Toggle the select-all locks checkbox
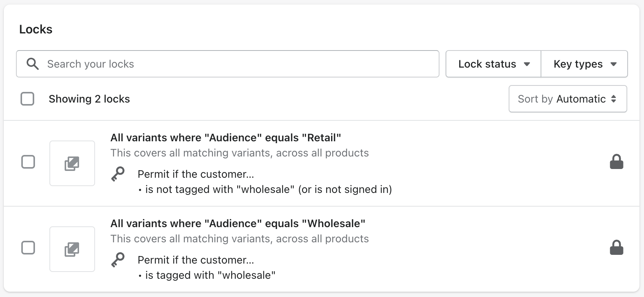The width and height of the screenshot is (644, 297). tap(27, 99)
